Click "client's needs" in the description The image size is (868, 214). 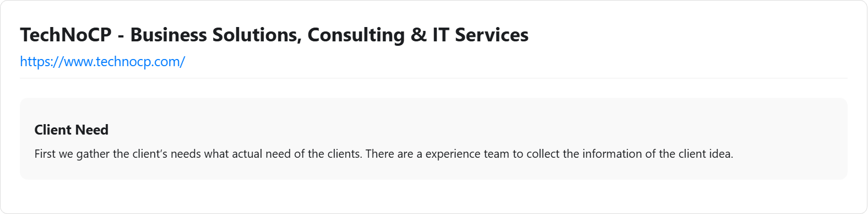(166, 154)
